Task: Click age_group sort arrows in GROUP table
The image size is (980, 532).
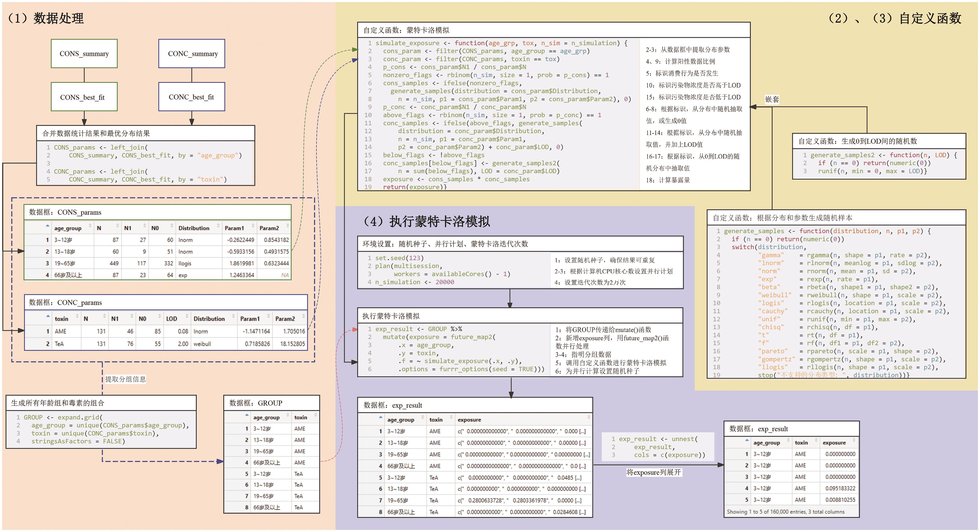Action: [288, 415]
